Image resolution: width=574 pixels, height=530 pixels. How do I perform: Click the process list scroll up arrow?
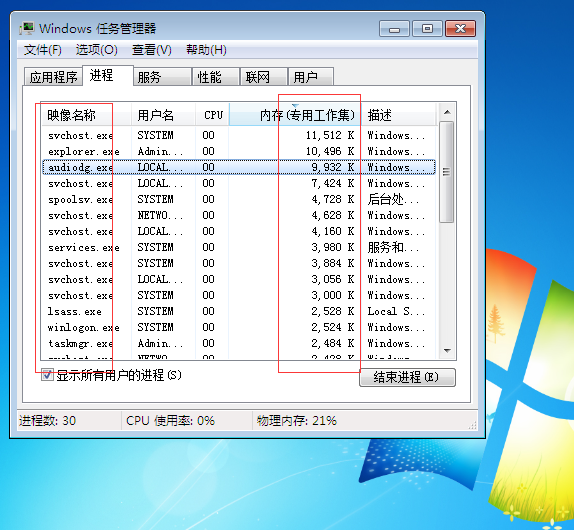tap(447, 112)
